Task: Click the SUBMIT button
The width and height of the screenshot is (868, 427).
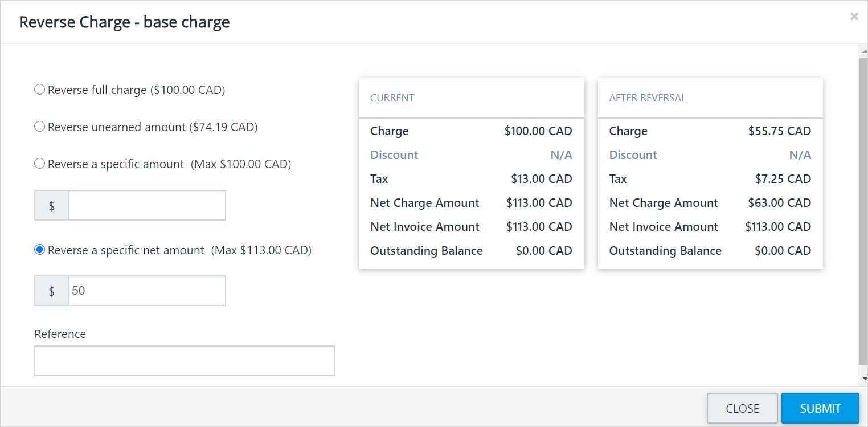Action: tap(820, 408)
